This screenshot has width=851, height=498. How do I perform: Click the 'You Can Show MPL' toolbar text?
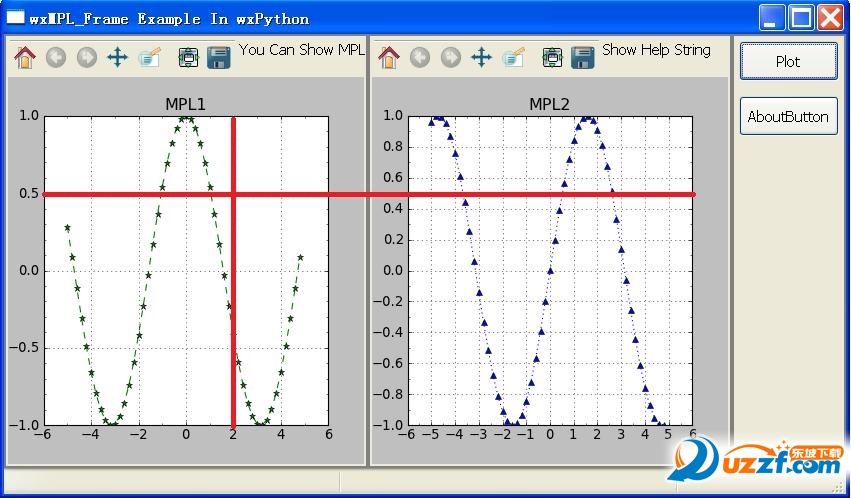pos(302,50)
